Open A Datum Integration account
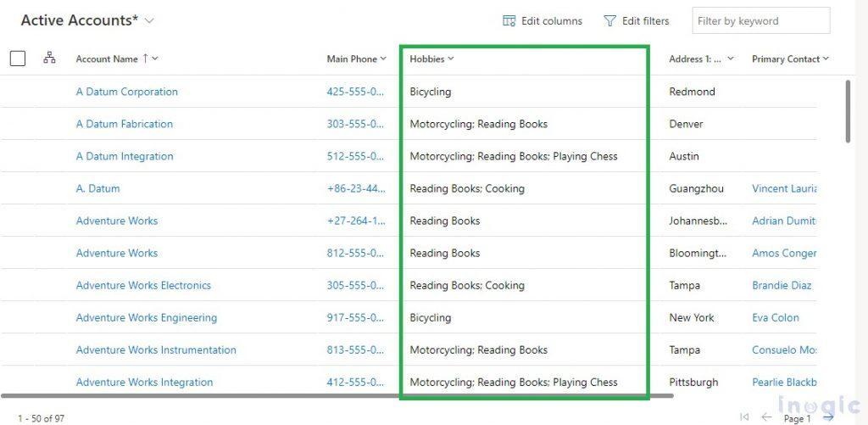The width and height of the screenshot is (868, 425). coord(125,156)
